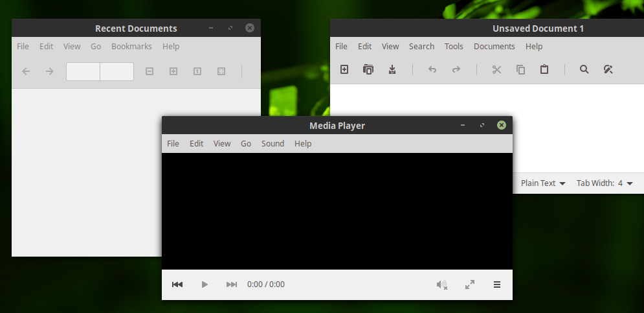Viewport: 644px width, 313px height.
Task: Click the Paste clipboard icon
Action: [x=544, y=69]
